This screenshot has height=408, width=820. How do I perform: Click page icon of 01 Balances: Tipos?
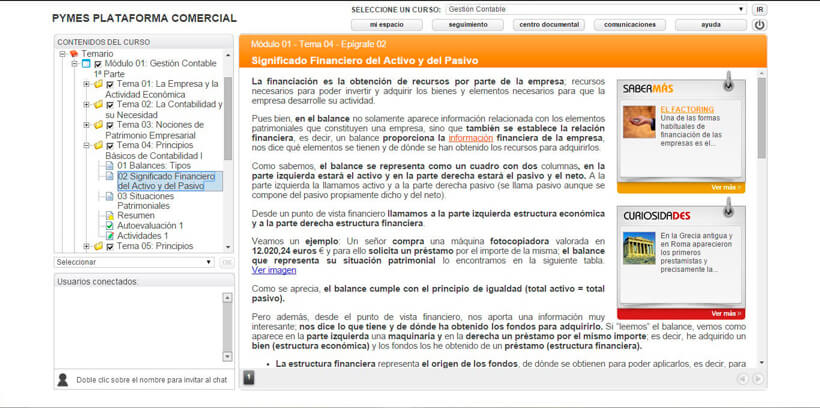(109, 165)
